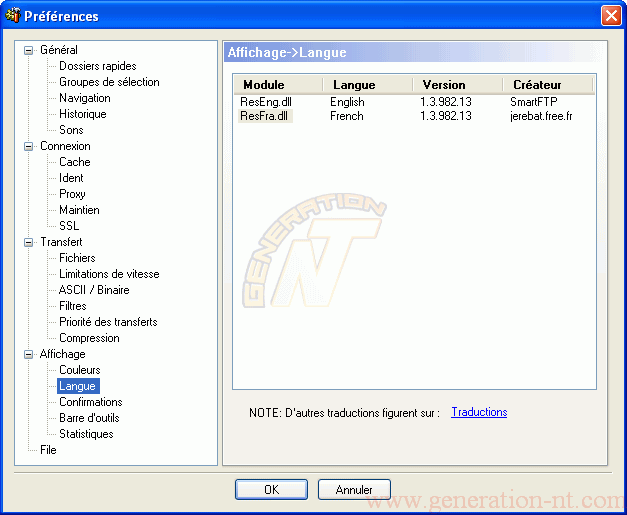Click the French language cell
Screen dimensions: 627x515
tap(347, 116)
